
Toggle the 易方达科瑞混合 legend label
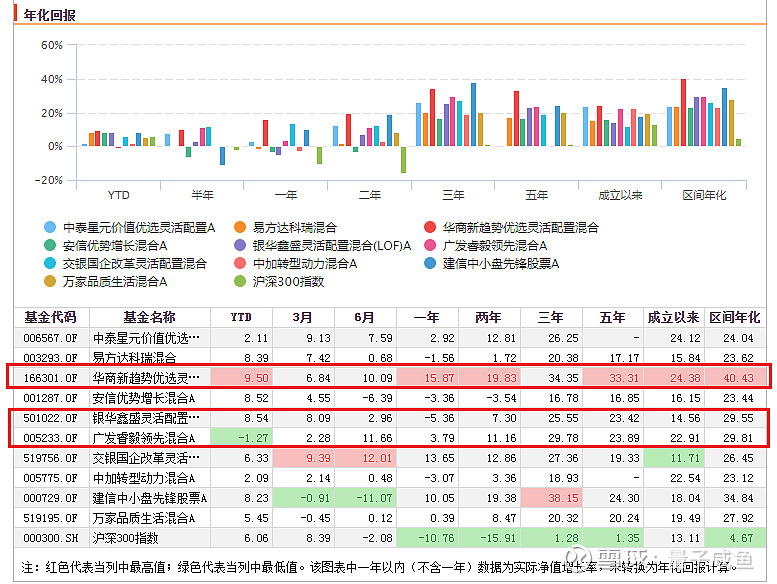294,227
